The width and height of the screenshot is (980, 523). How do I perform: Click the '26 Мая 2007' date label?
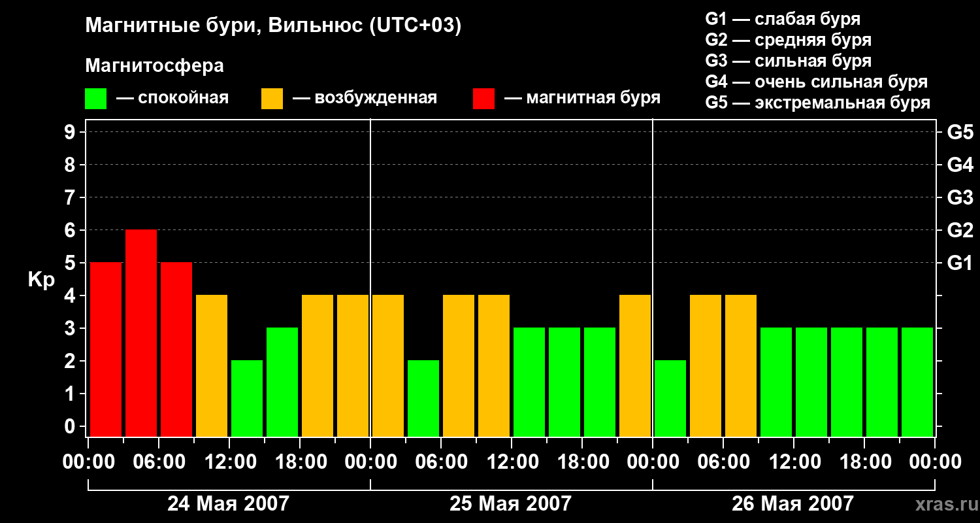tap(792, 504)
